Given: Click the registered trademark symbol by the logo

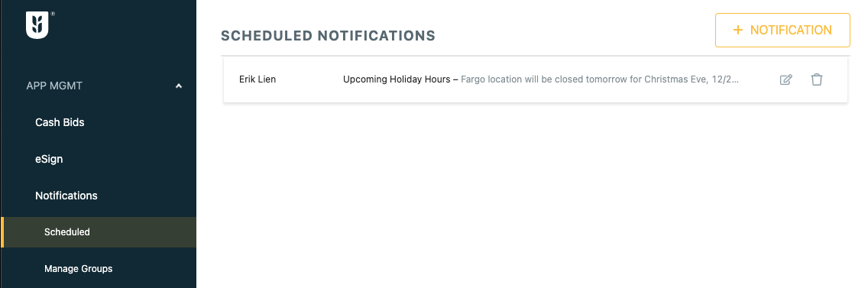Looking at the screenshot, I should click(53, 13).
